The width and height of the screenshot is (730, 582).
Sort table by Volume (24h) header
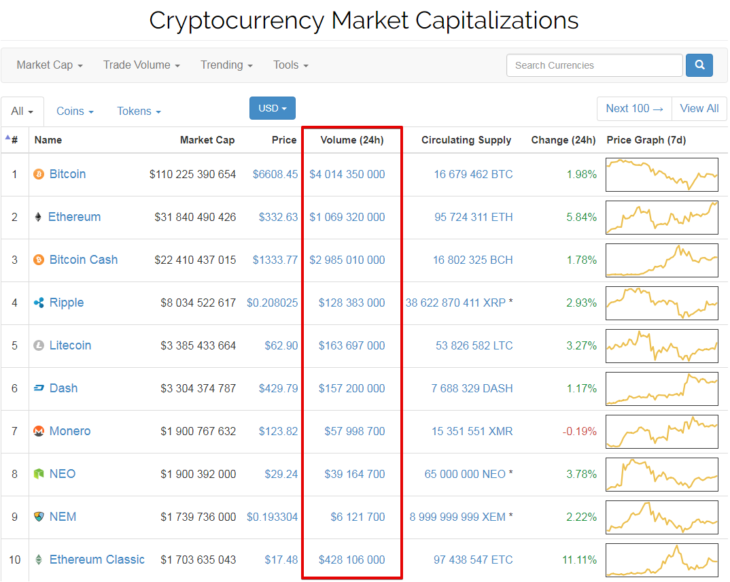tap(352, 140)
